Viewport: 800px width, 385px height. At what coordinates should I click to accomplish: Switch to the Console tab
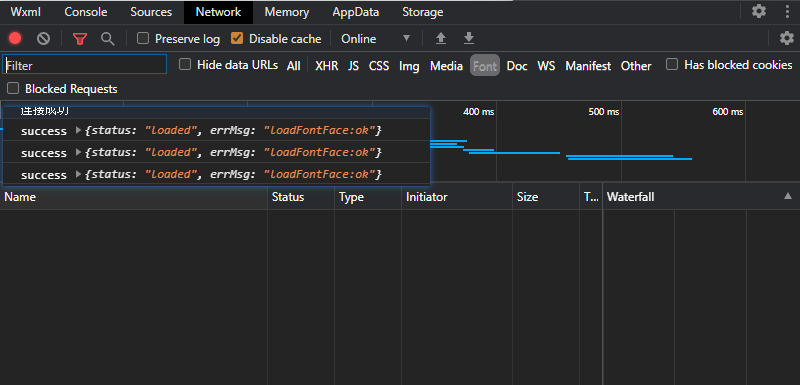point(86,12)
